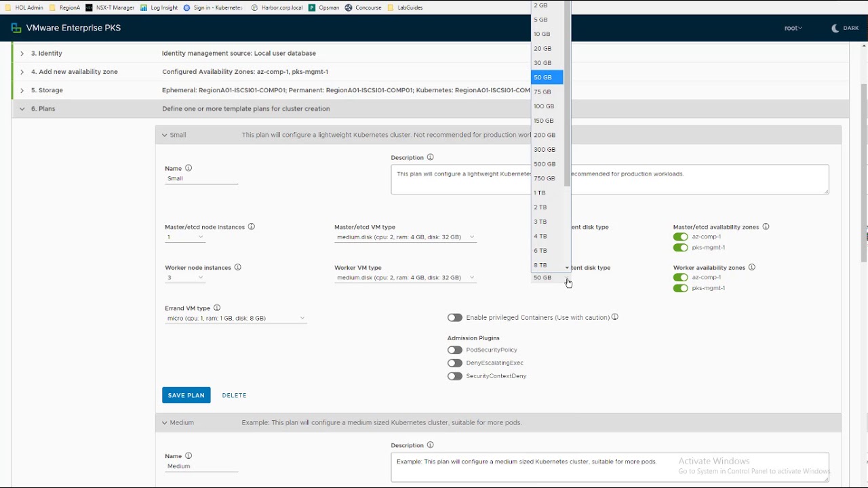Select 4 TB in disk size list
The width and height of the screenshot is (868, 488).
pyautogui.click(x=547, y=236)
